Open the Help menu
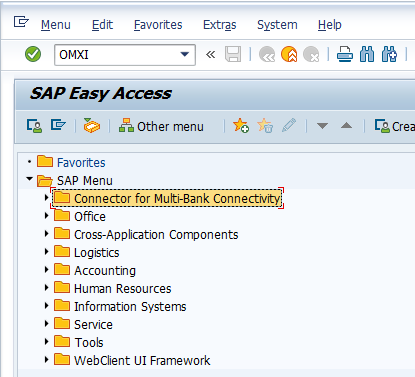 point(330,25)
